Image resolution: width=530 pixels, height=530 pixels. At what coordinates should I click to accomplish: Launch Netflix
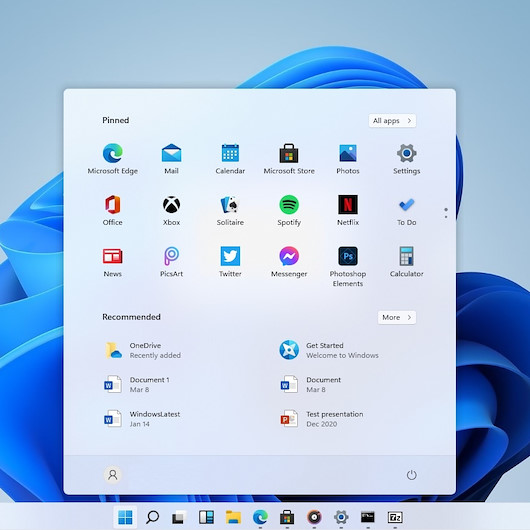[x=348, y=210]
